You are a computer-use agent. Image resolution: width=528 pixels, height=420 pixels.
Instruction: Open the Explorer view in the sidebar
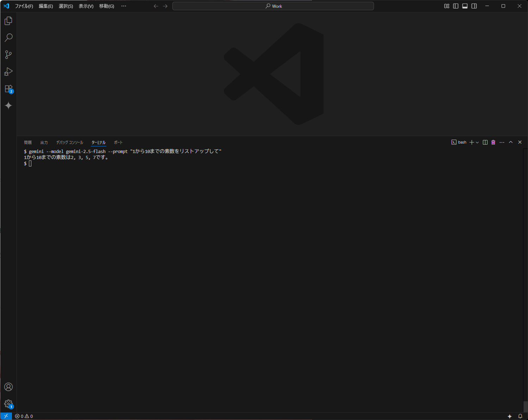pos(8,20)
